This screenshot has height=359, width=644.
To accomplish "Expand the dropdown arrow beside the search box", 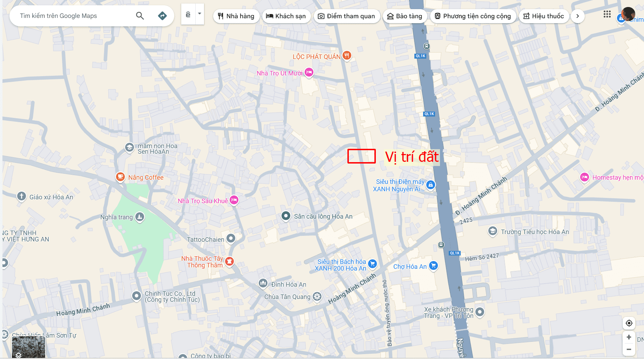I will point(199,14).
